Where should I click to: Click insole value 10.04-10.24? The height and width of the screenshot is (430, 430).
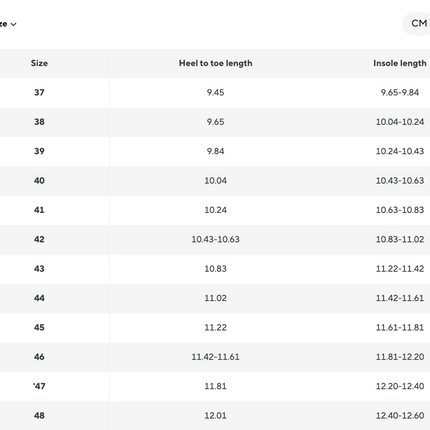400,122
